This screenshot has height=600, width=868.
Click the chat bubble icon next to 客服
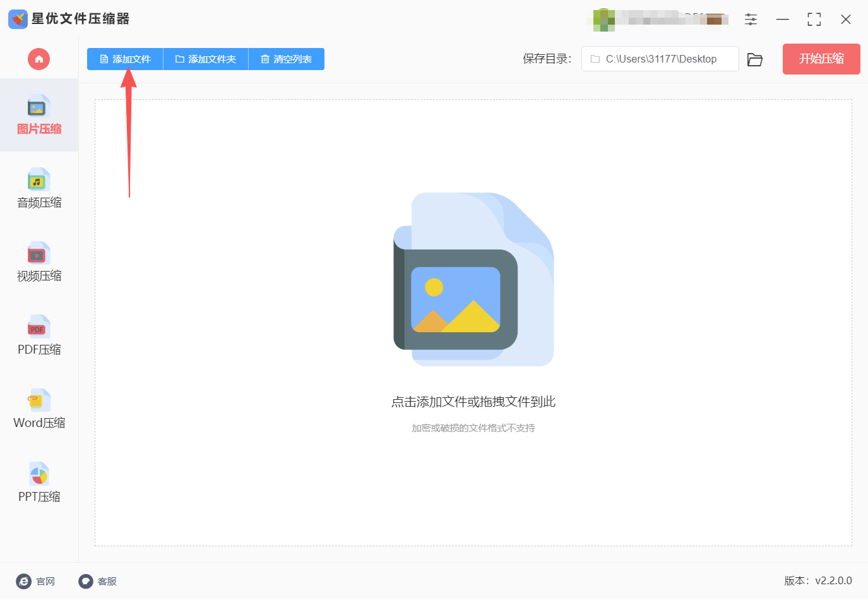click(85, 581)
